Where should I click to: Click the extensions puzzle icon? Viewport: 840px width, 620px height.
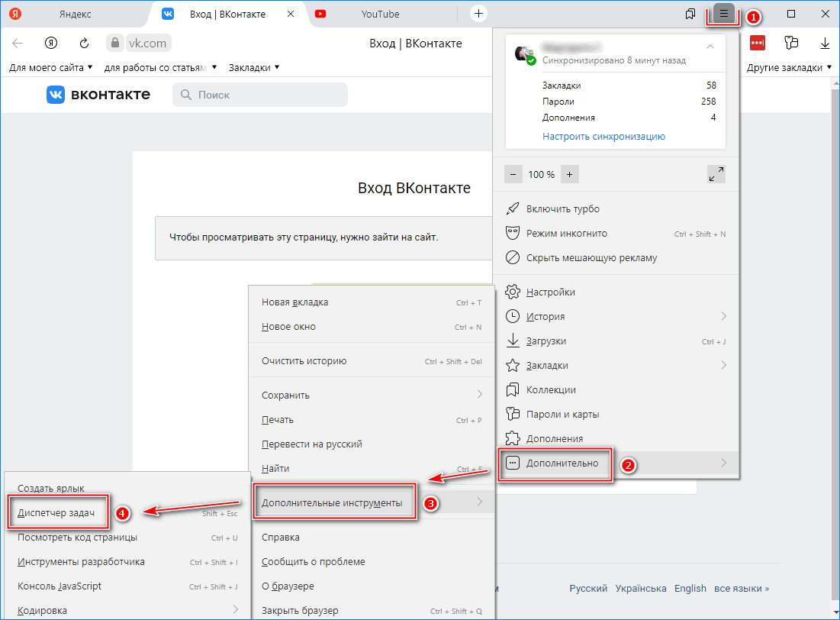coord(513,438)
